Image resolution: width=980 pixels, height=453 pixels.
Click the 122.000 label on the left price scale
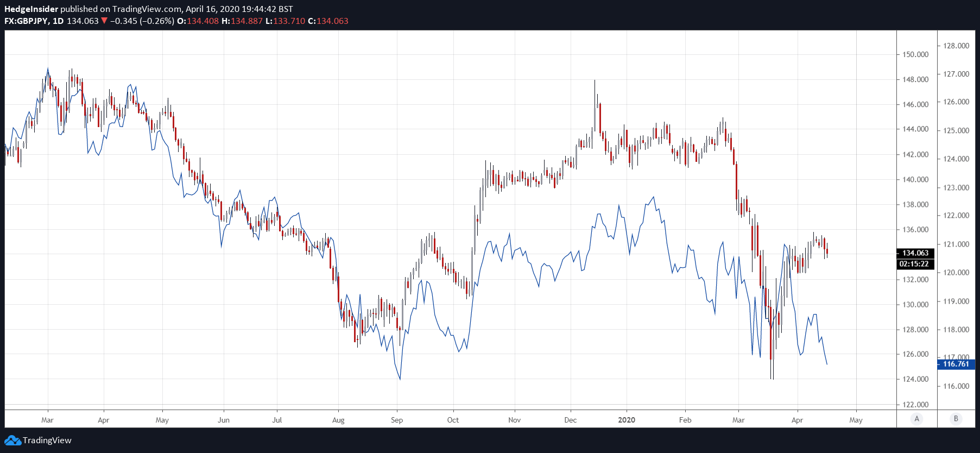click(915, 404)
